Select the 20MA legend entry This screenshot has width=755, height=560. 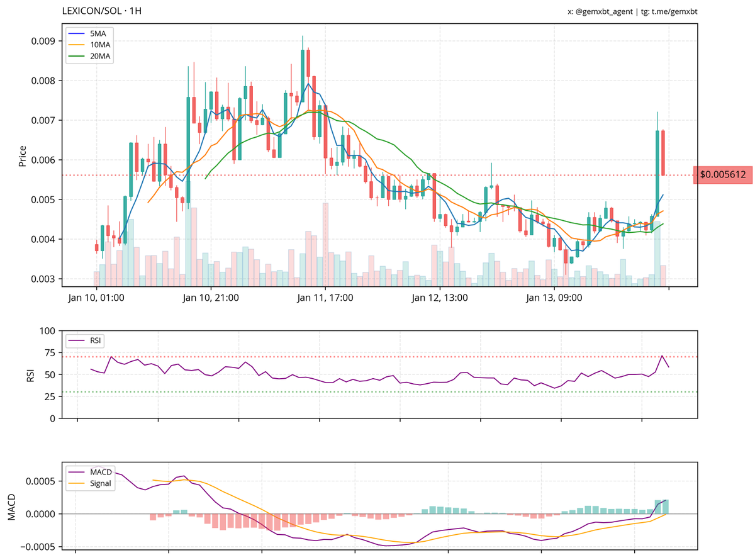[x=89, y=56]
